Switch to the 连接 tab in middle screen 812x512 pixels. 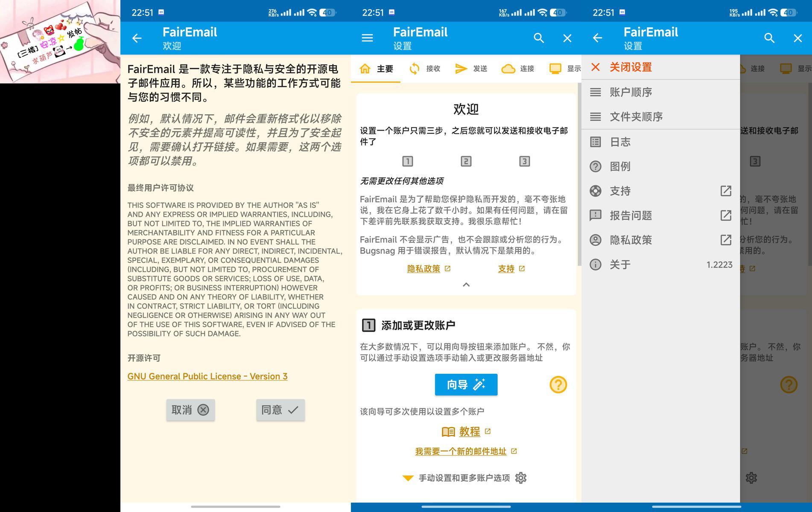point(518,68)
